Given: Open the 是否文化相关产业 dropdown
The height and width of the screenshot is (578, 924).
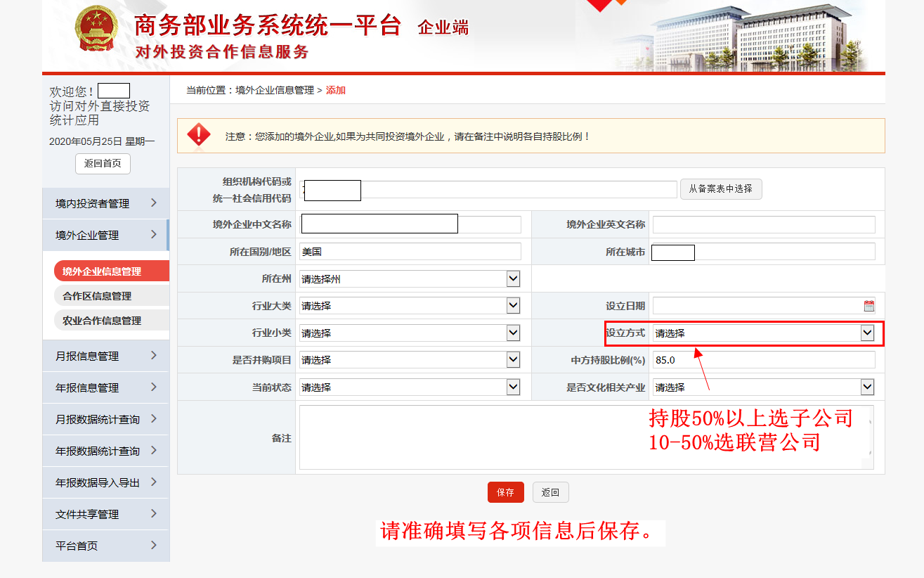Looking at the screenshot, I should (x=763, y=387).
